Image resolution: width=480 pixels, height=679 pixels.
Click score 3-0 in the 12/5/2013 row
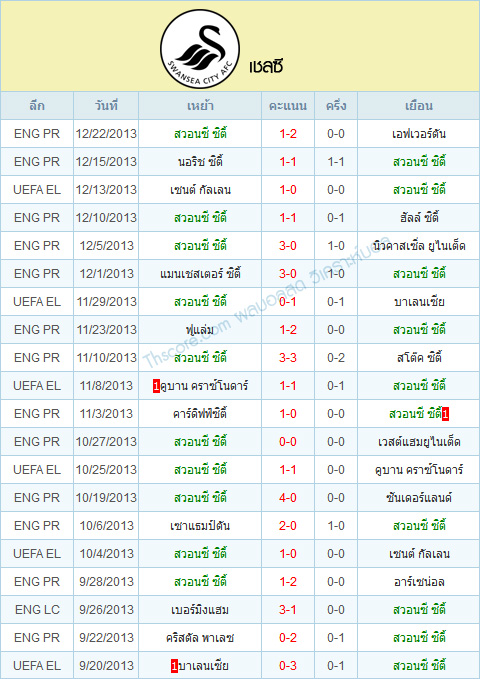coord(288,246)
